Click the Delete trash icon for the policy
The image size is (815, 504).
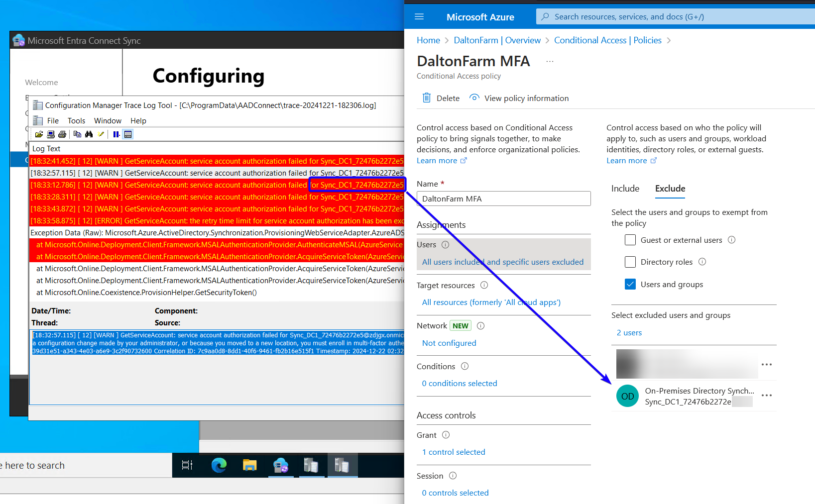(427, 98)
